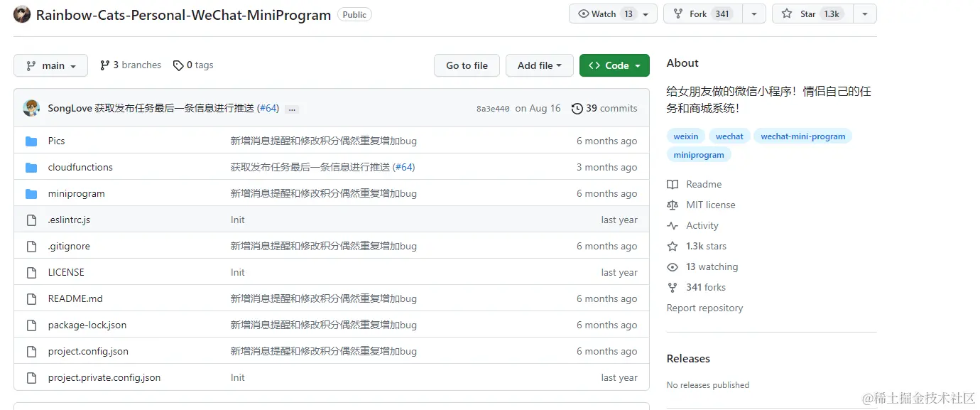Click the fork icon beside 341 forks
The image size is (980, 410).
pos(673,288)
